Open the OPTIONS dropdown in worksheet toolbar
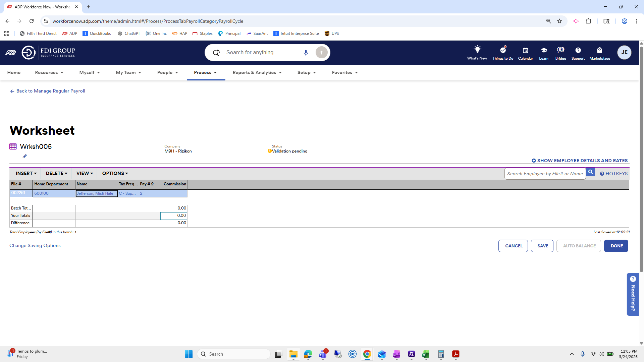The image size is (644, 362). tap(115, 173)
